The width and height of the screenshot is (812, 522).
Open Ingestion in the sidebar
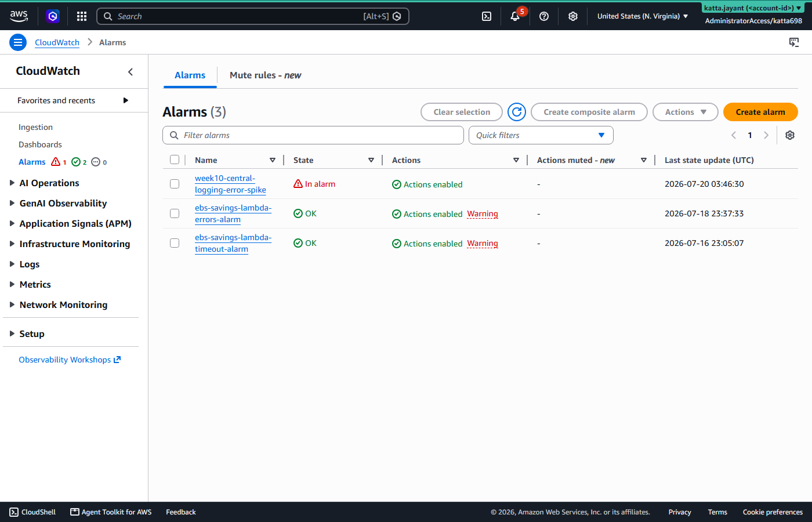pyautogui.click(x=35, y=127)
